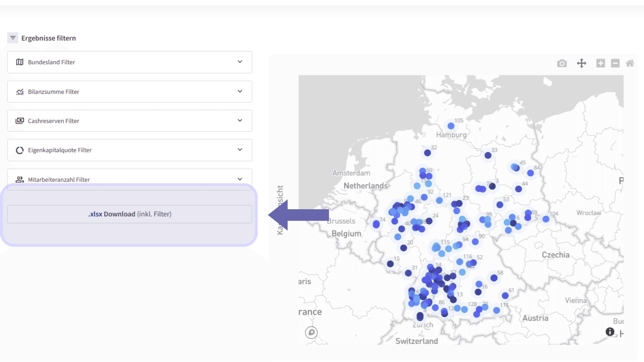Click the filter icon beside Ergebnisse filtern
This screenshot has height=362, width=644.
pos(13,38)
